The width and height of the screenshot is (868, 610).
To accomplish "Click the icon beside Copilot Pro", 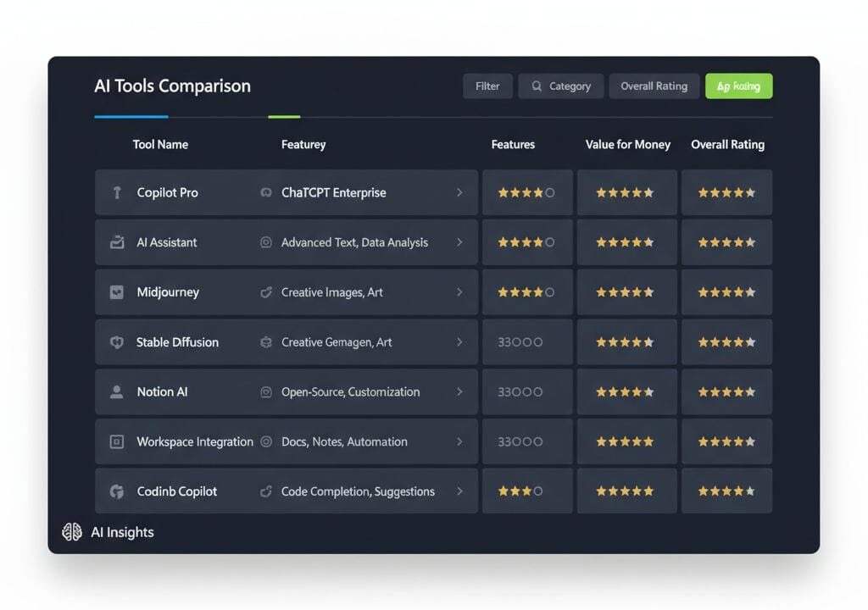I will [117, 192].
